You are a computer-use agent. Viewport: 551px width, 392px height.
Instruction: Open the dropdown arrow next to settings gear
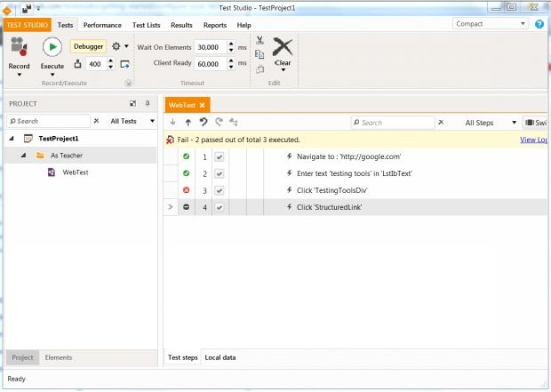[x=126, y=46]
